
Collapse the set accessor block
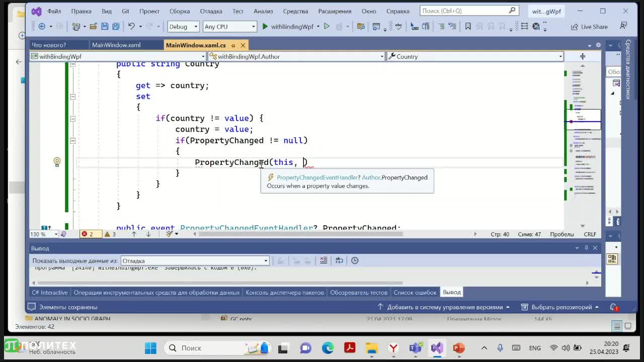click(x=72, y=97)
